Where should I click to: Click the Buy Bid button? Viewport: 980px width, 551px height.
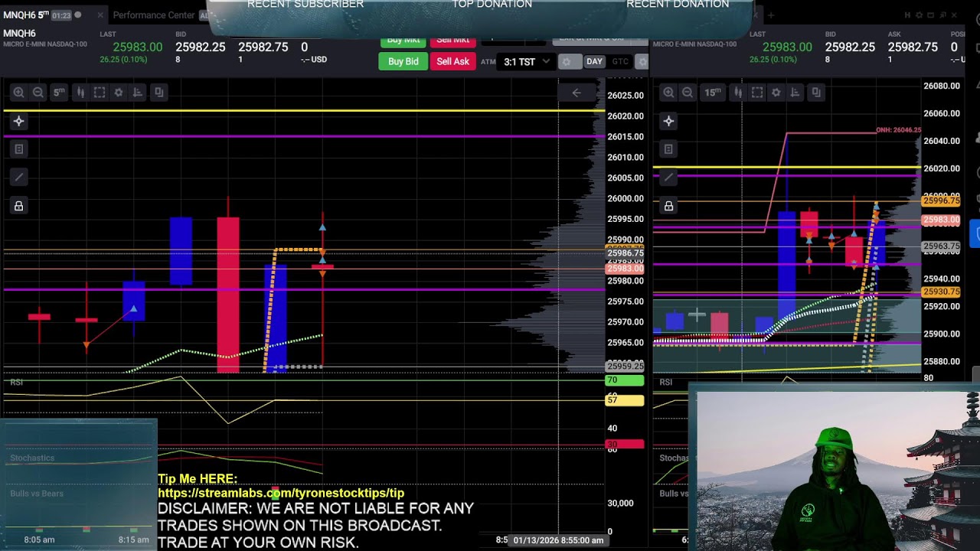(x=403, y=61)
